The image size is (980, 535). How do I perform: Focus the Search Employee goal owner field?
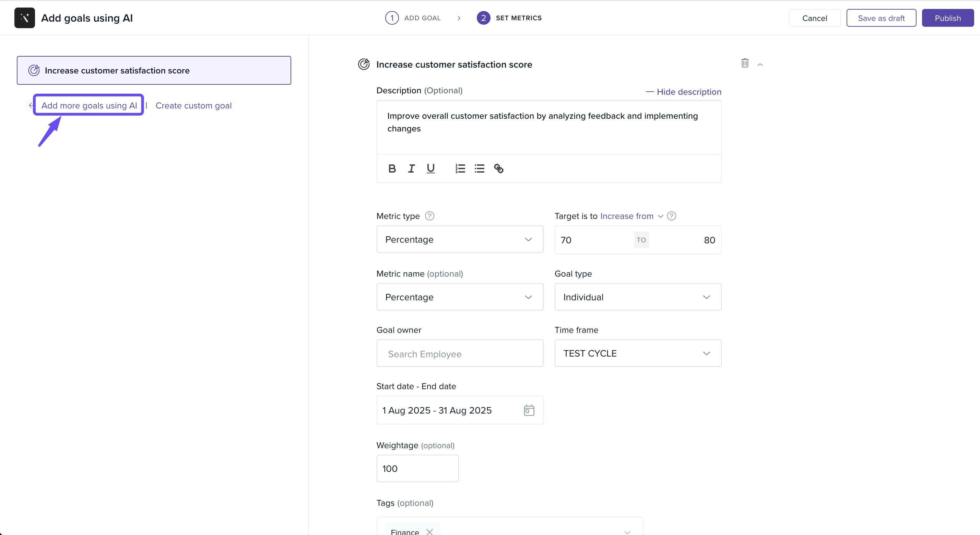[460, 353]
